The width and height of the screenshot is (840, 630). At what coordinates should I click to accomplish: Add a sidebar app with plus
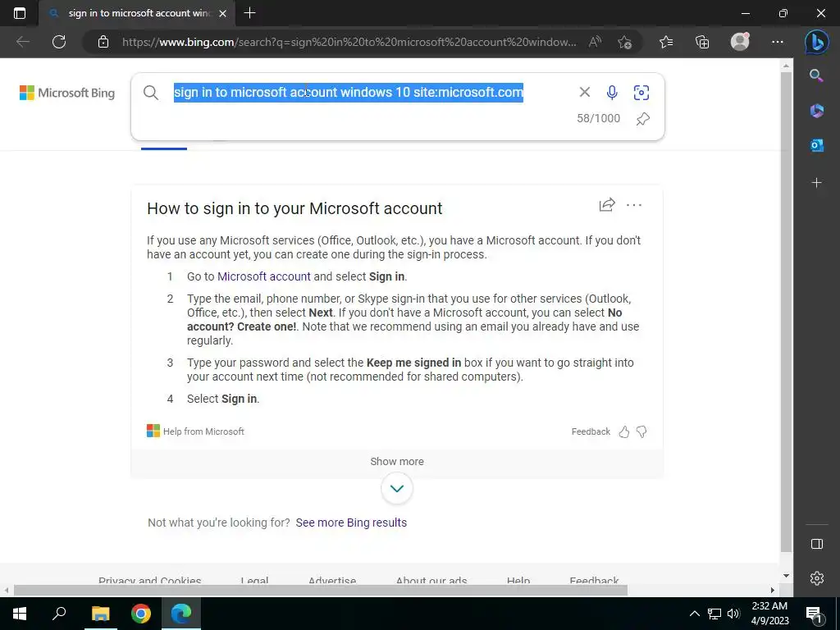816,183
